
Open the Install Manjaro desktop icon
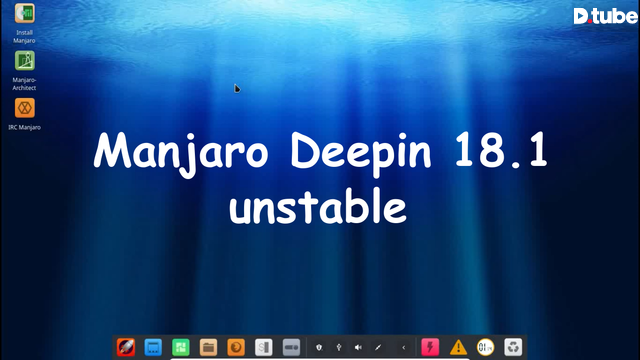[24, 13]
